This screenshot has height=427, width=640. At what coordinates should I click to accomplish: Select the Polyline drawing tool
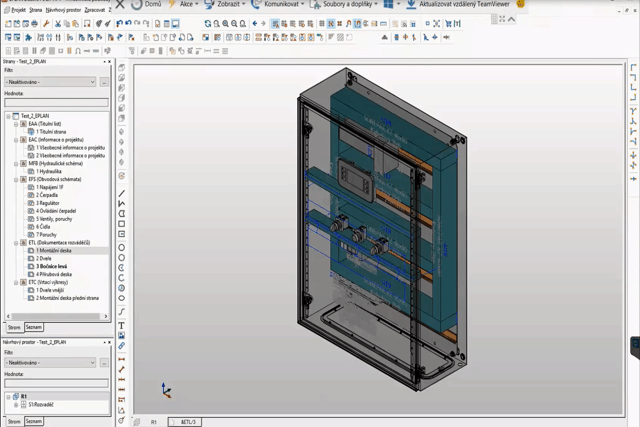[x=122, y=204]
